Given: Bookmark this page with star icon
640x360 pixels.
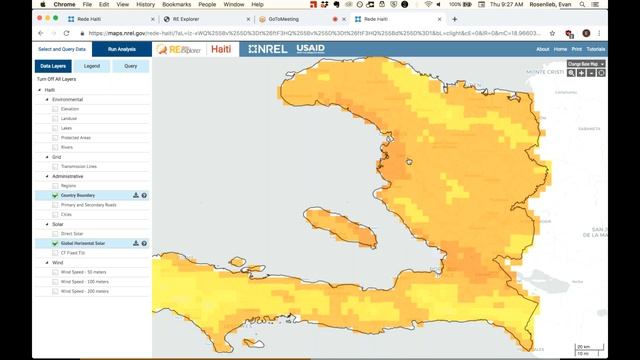Looking at the screenshot, I should click(552, 33).
